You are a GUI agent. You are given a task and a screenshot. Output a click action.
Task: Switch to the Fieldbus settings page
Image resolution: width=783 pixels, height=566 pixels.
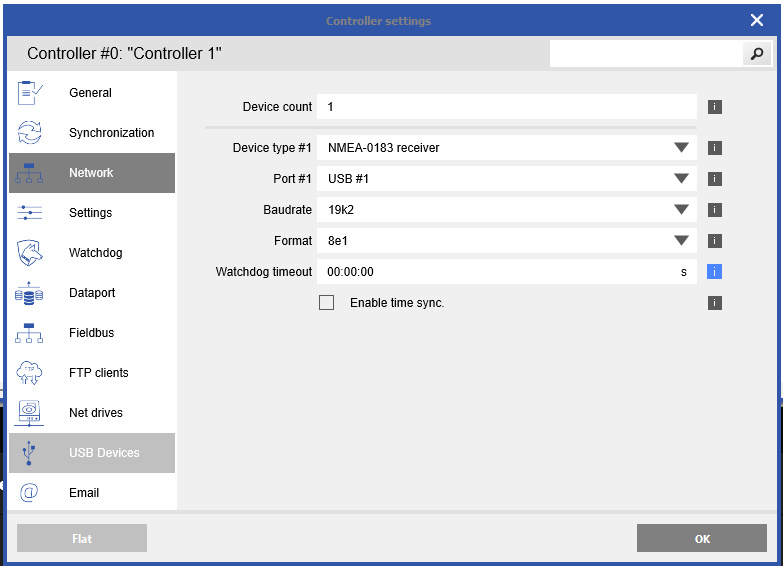click(91, 333)
